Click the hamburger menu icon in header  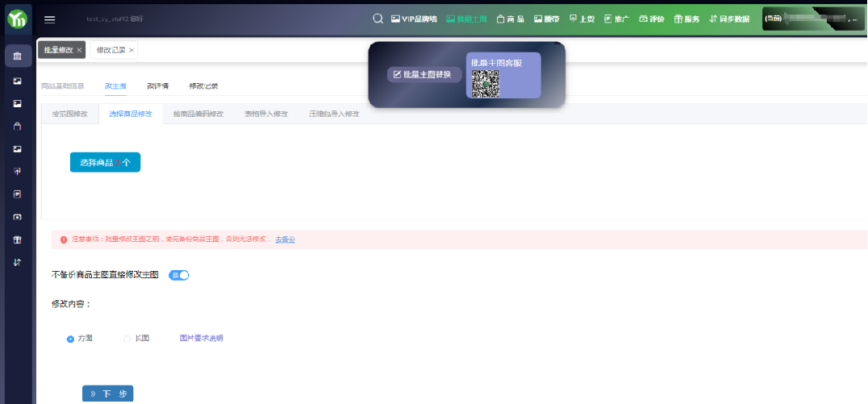tap(50, 19)
